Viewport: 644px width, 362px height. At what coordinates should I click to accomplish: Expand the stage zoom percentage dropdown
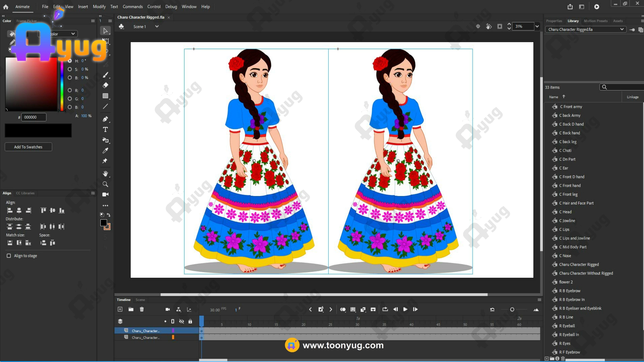tap(537, 26)
